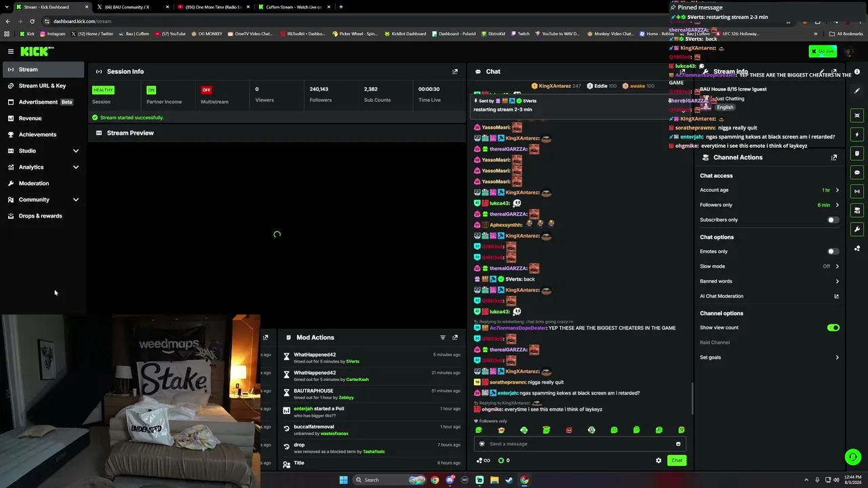Image resolution: width=868 pixels, height=488 pixels.
Task: Disable Show view count
Action: click(x=833, y=327)
